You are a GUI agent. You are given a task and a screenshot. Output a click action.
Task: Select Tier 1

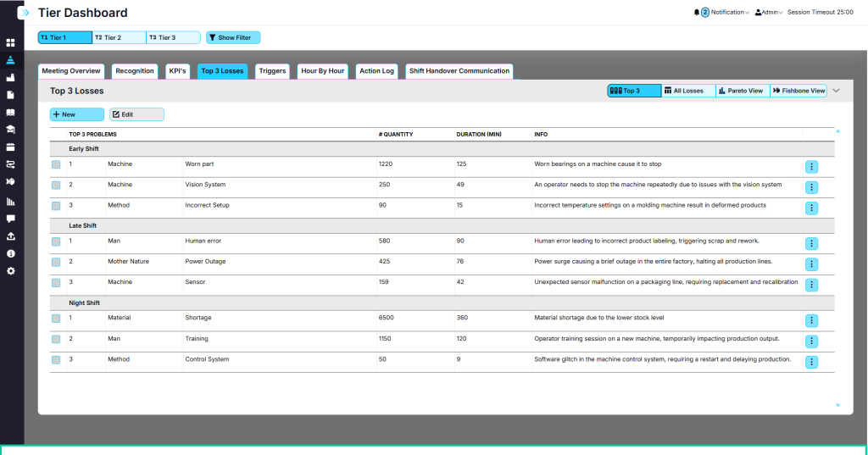pos(64,37)
